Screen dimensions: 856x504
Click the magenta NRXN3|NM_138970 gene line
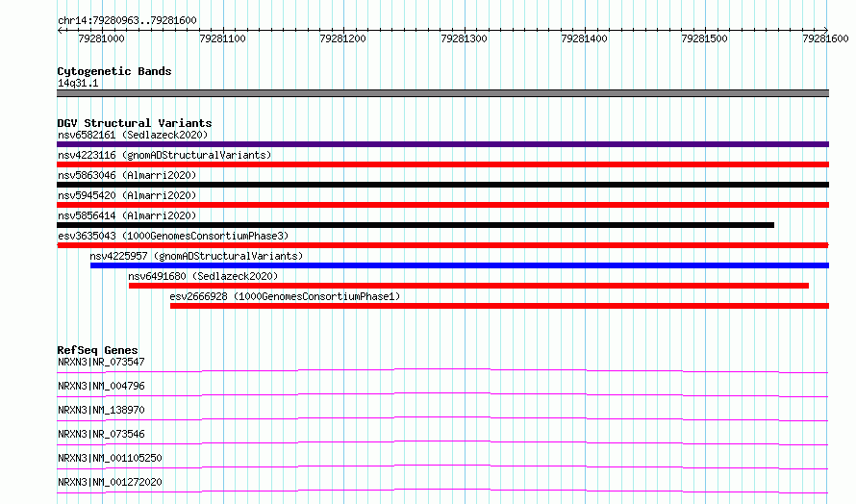point(442,418)
